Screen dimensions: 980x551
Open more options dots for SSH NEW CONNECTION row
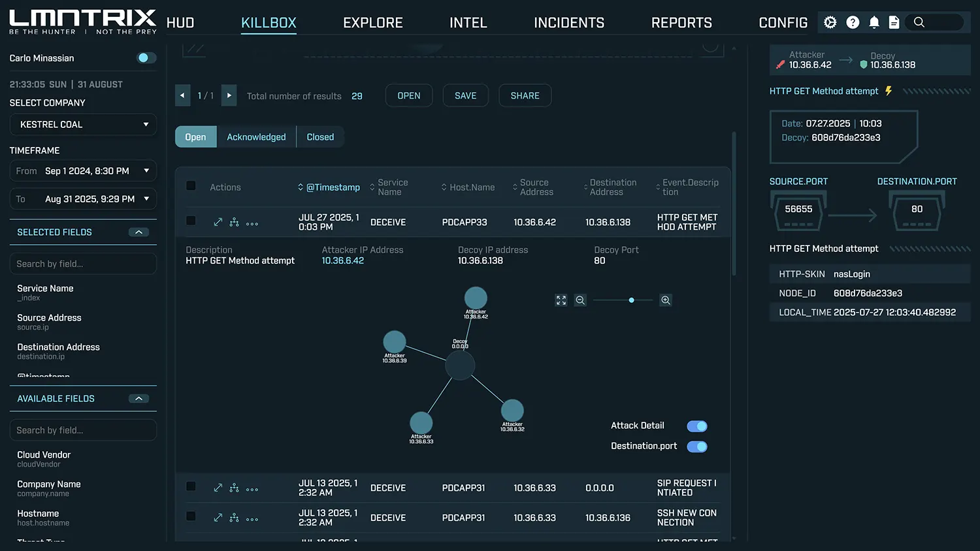[252, 520]
